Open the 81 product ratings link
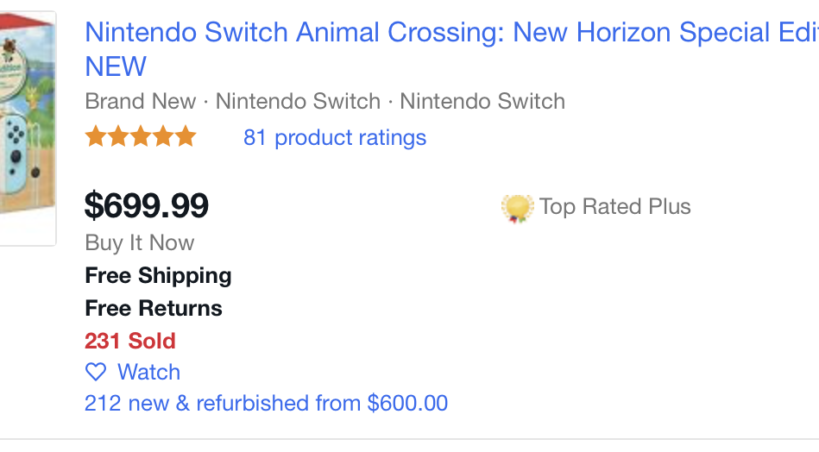Viewport: 819px width, 452px height. tap(335, 138)
